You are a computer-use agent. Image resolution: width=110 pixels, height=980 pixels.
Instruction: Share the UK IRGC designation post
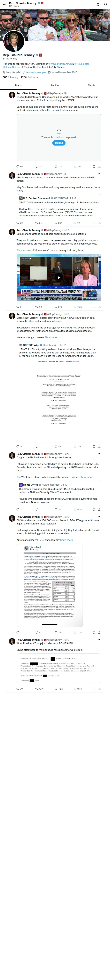(x=99, y=509)
